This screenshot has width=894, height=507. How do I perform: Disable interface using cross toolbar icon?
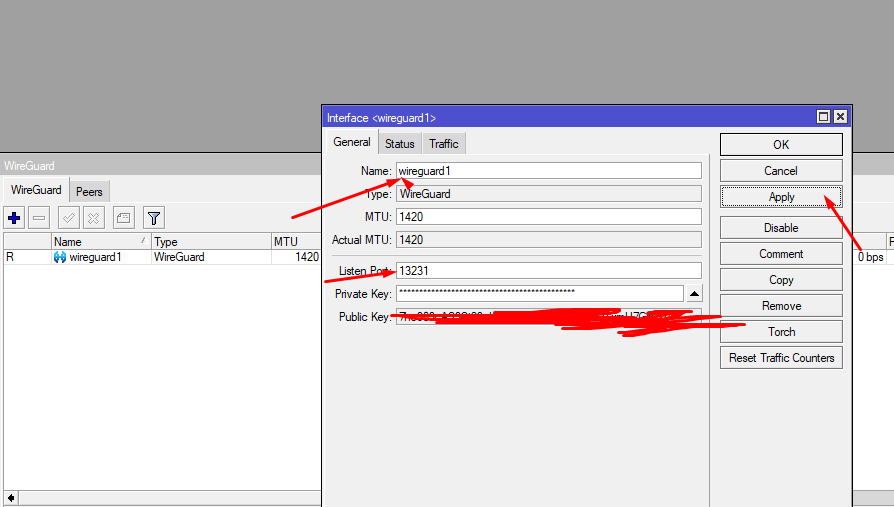94,218
